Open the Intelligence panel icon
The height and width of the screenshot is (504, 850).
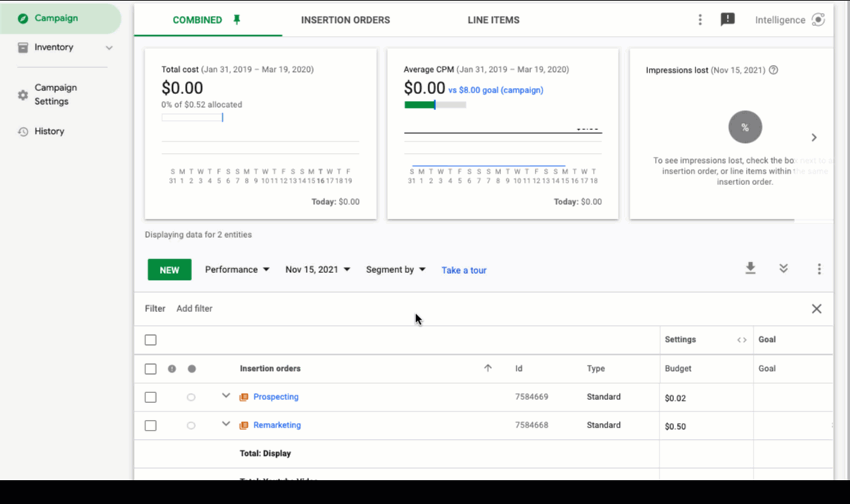point(818,20)
